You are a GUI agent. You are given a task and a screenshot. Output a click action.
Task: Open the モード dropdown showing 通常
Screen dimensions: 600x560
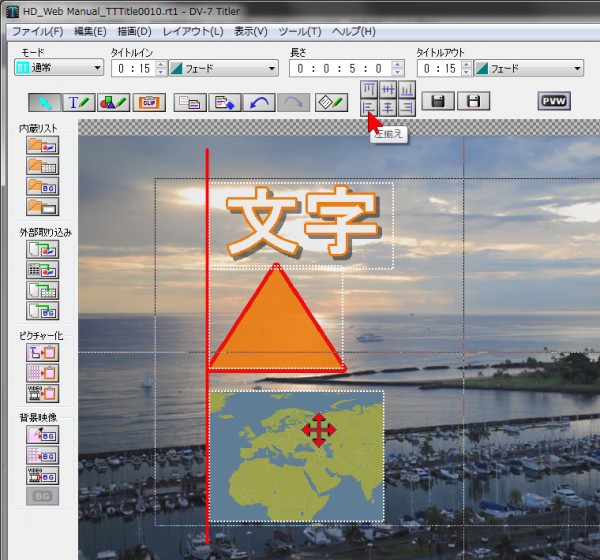point(59,68)
